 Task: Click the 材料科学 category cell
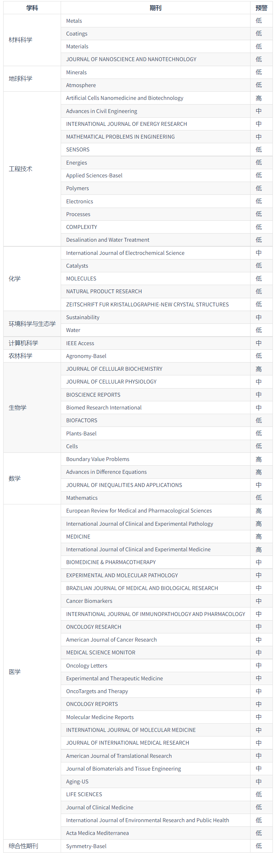pos(21,40)
